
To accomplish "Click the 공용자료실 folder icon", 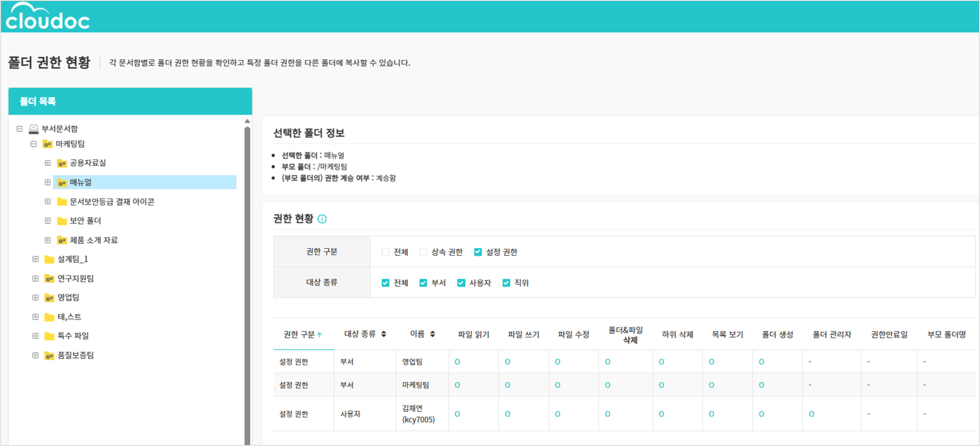I will [x=62, y=163].
